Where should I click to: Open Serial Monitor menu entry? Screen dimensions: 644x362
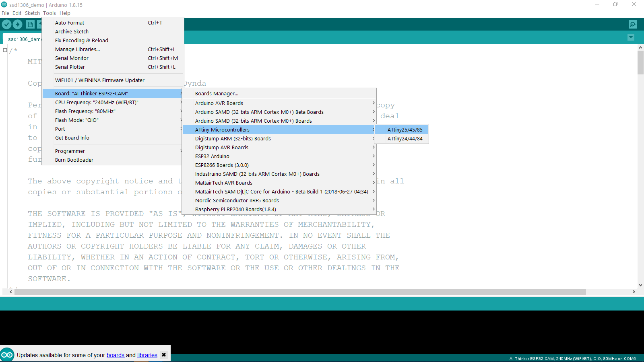pyautogui.click(x=113, y=58)
